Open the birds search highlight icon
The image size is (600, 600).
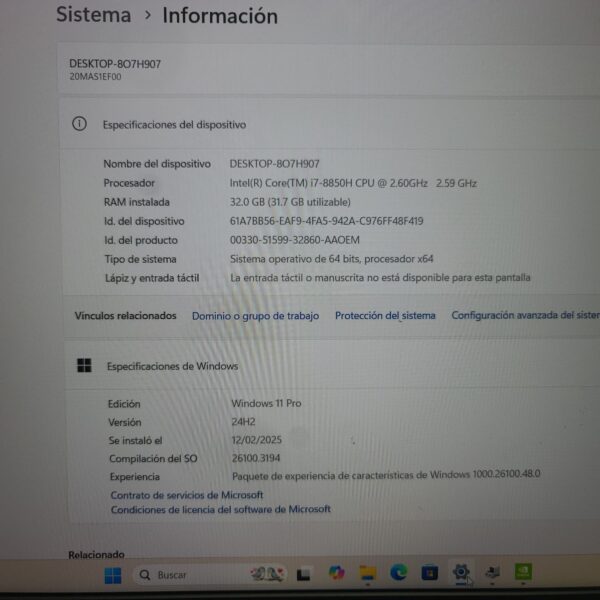[267, 574]
